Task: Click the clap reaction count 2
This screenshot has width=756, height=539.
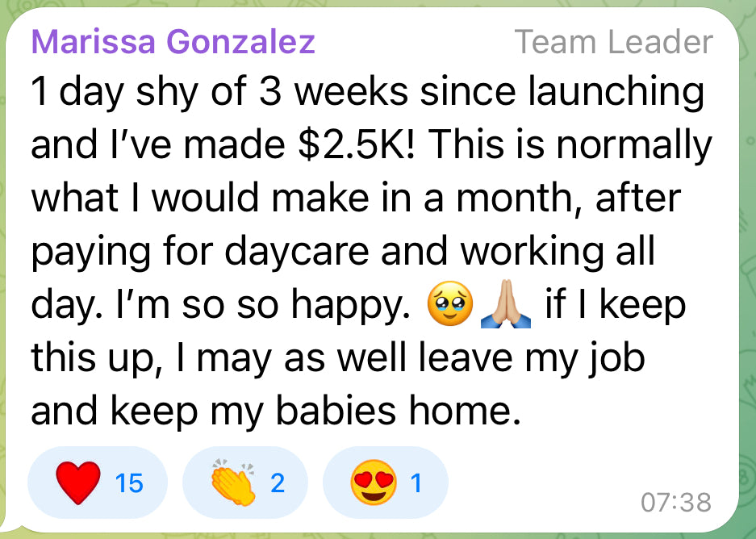Action: click(278, 483)
